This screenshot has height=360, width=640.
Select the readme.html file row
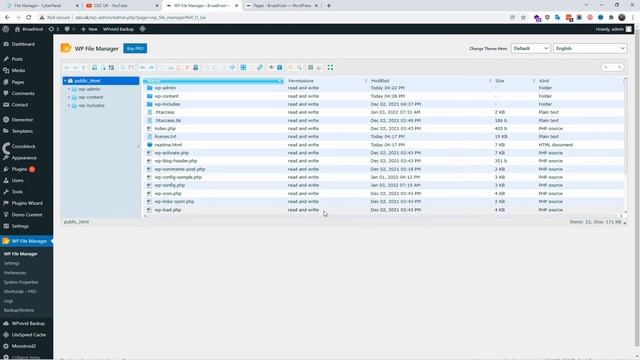[384, 145]
